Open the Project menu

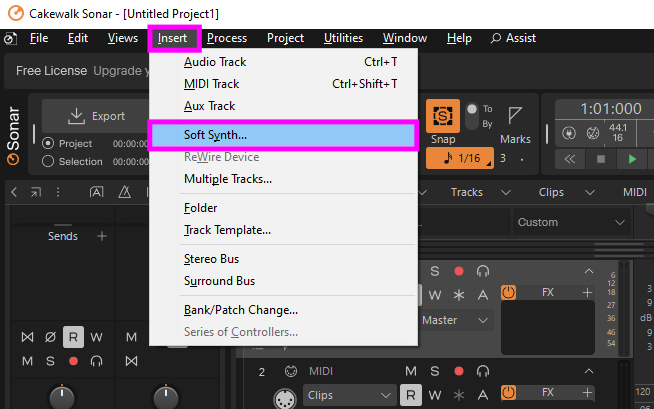(285, 38)
